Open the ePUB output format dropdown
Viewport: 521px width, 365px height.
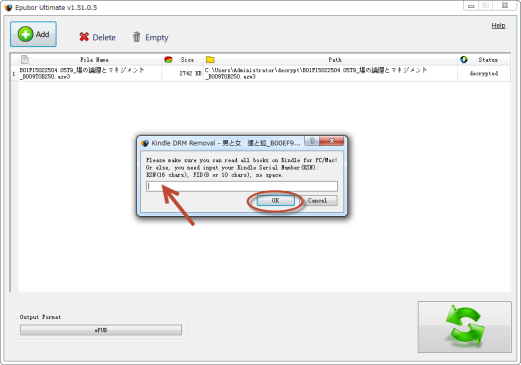pos(101,330)
